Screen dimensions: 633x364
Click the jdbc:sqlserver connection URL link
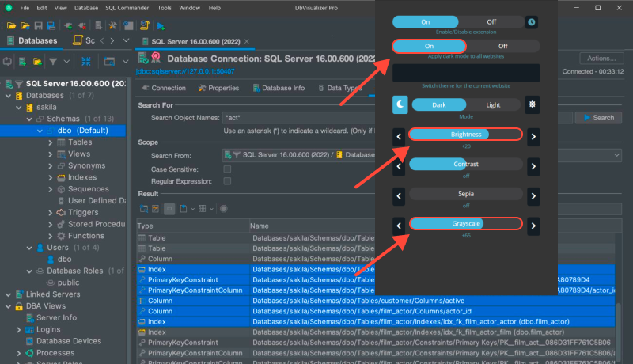[185, 71]
